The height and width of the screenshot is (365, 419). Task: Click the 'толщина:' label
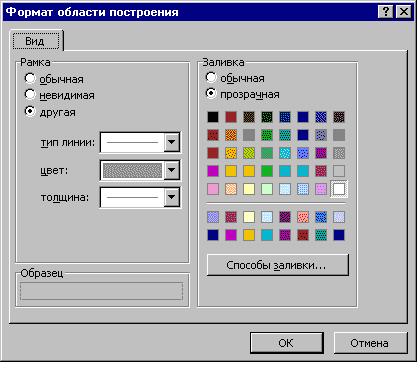(x=65, y=198)
